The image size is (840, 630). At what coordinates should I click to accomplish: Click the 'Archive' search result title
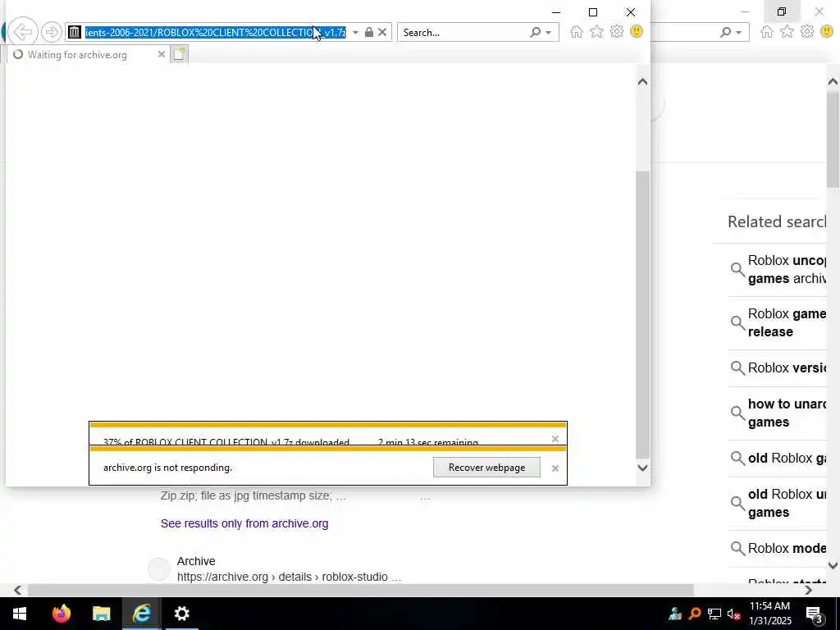tap(196, 561)
